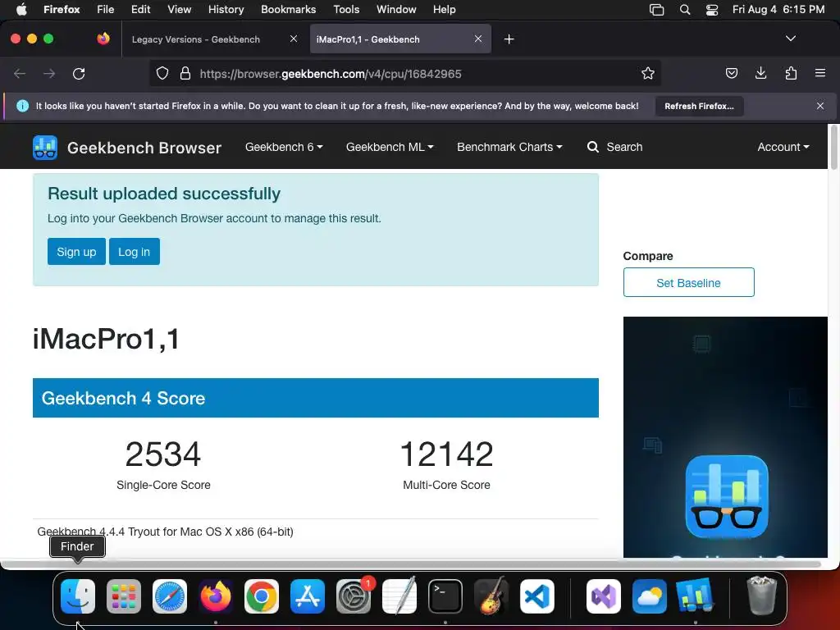Open macOS Control Center in the menu bar
Image resolution: width=840 pixels, height=630 pixels.
pos(712,10)
